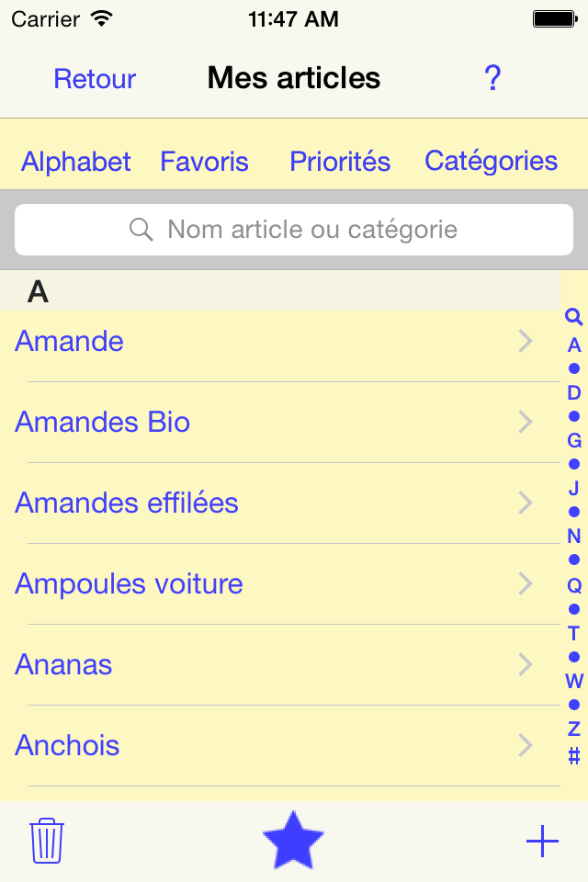
Task: Tap the Wi-Fi icon in the status bar
Action: 102,18
